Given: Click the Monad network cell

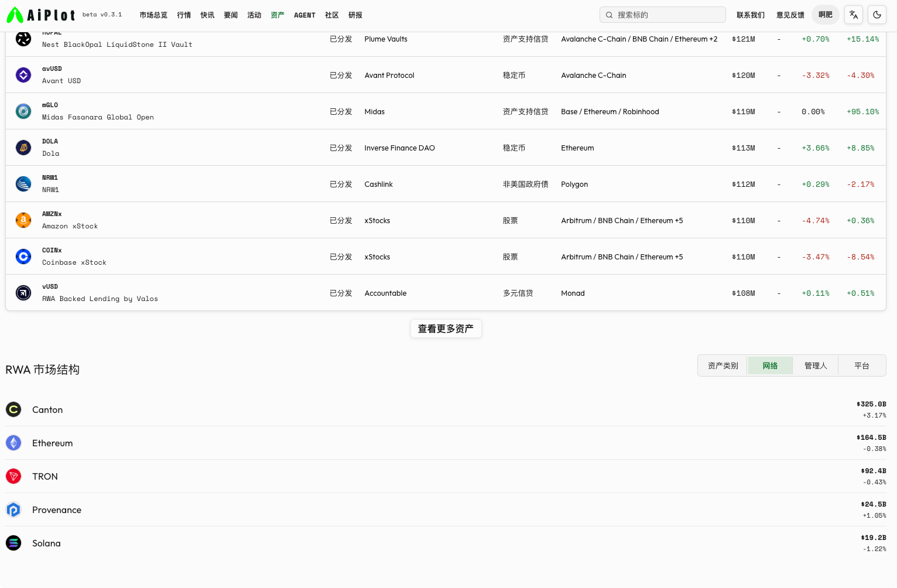Looking at the screenshot, I should 573,293.
